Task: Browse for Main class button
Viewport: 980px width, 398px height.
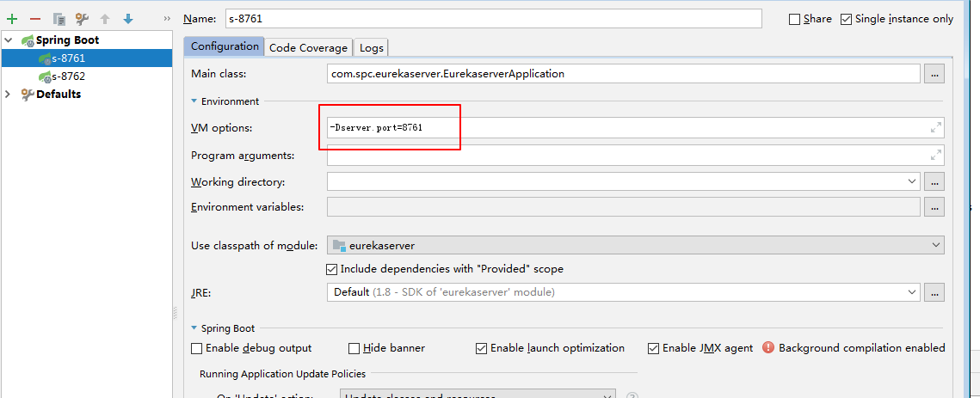Action: pyautogui.click(x=935, y=74)
